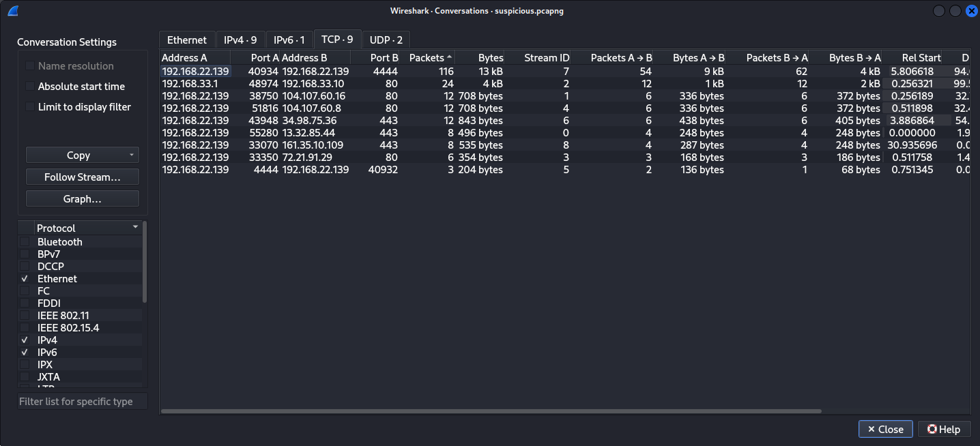Check the IEEE 802.15.4 protocol box

coord(25,328)
